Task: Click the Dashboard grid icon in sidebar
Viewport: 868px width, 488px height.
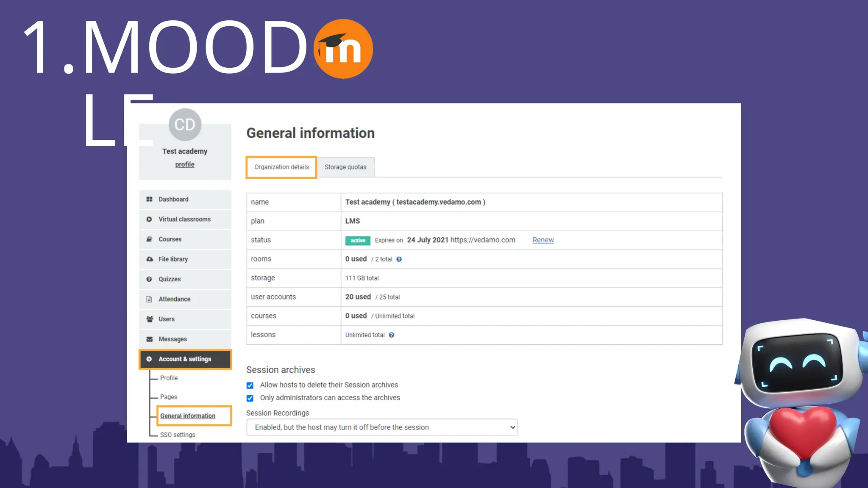Action: 149,199
